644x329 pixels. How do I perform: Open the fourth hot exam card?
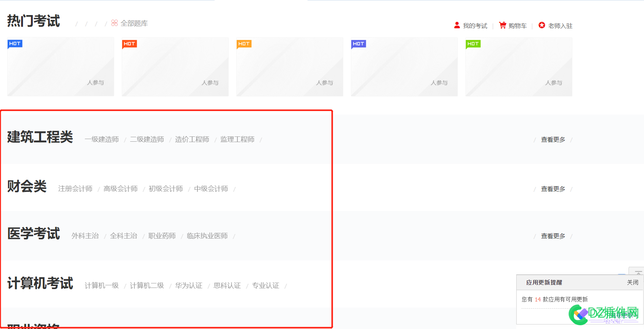404,67
